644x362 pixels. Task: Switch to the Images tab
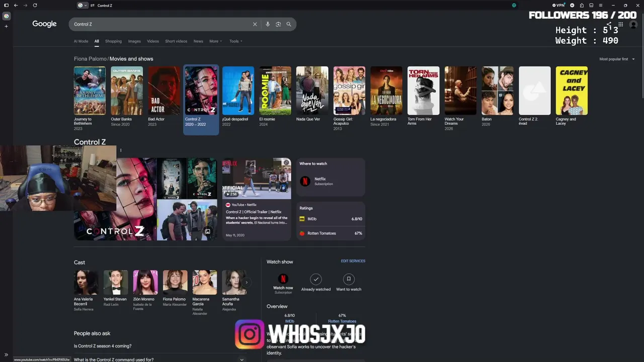click(x=134, y=41)
